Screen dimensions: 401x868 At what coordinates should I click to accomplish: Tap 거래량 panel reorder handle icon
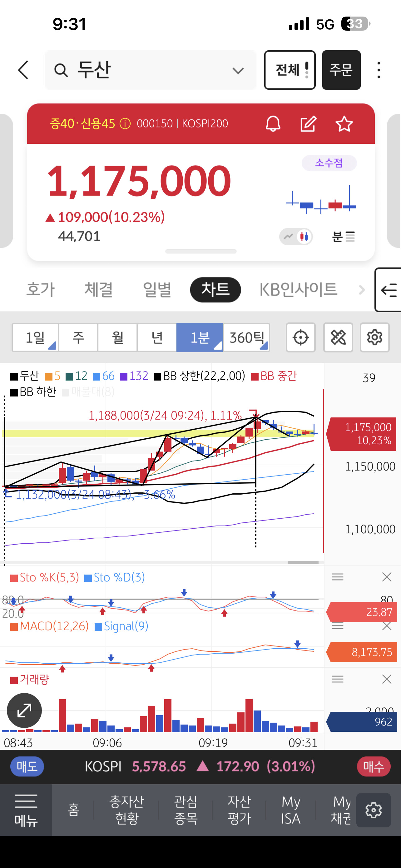(x=337, y=679)
